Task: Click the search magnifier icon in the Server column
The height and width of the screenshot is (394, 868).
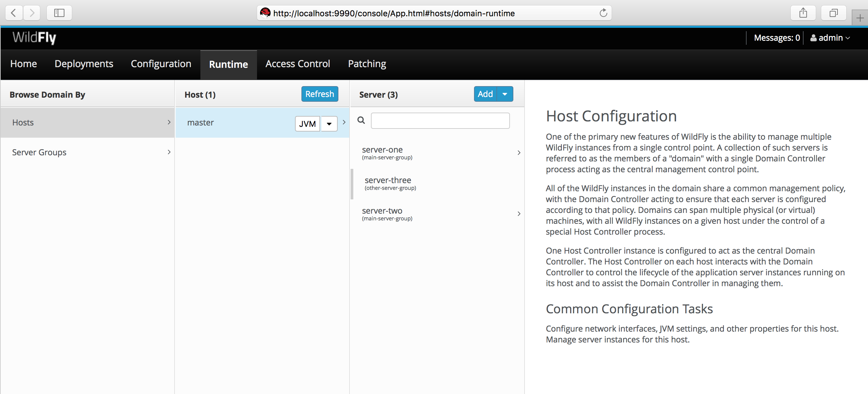Action: coord(361,120)
